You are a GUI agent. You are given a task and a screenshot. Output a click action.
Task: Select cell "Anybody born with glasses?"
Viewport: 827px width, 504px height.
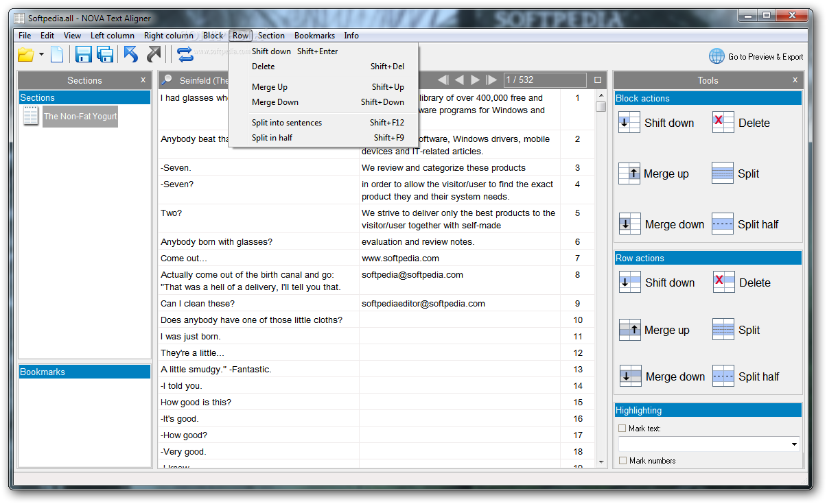point(259,242)
